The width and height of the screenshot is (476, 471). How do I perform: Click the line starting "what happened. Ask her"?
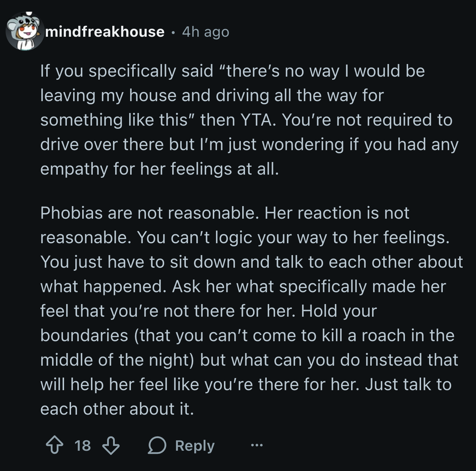click(243, 287)
